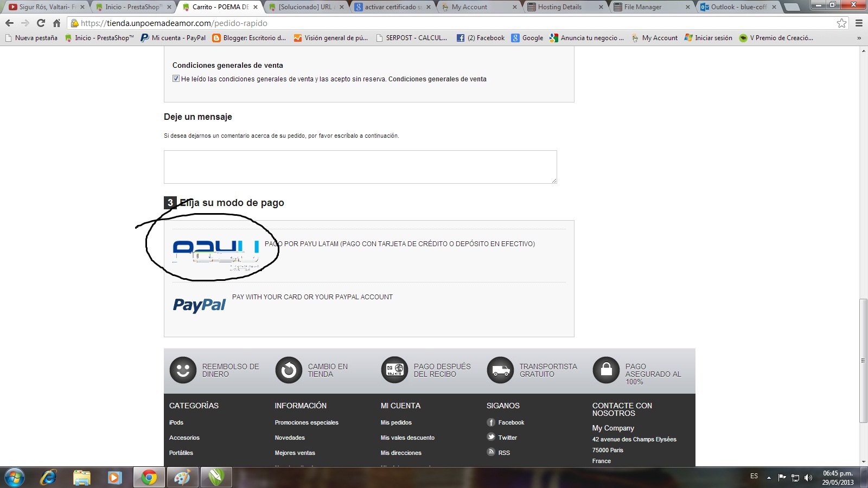Reload the page with the refresh icon
868x488 pixels.
pyautogui.click(x=41, y=23)
